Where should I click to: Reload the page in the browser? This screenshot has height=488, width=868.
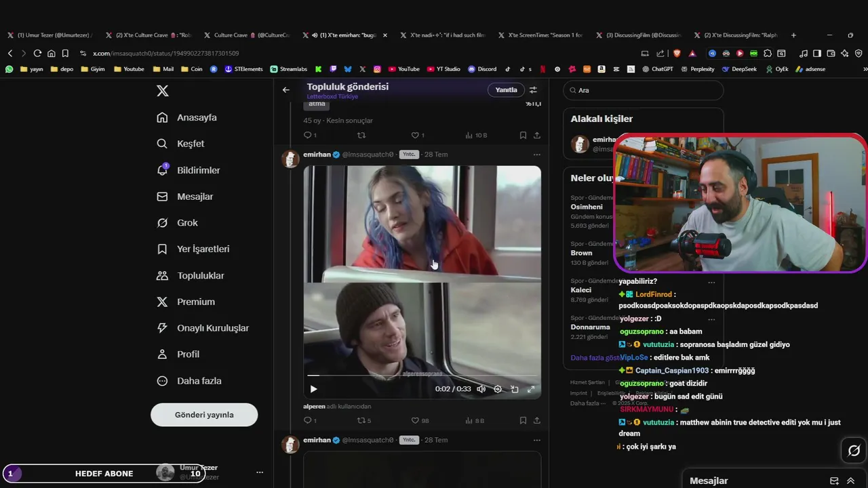click(37, 53)
